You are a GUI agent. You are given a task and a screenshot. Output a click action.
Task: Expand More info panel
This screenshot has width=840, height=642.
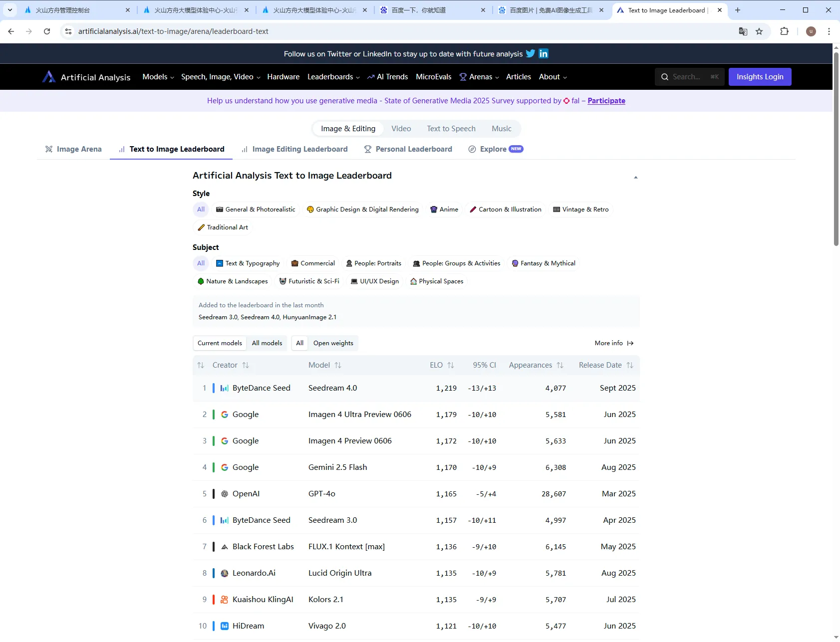tap(614, 343)
